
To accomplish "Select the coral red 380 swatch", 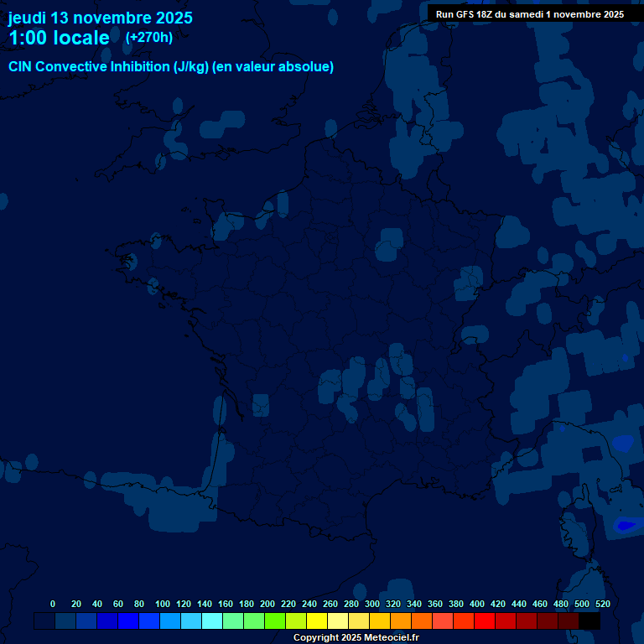I will coord(443,621).
